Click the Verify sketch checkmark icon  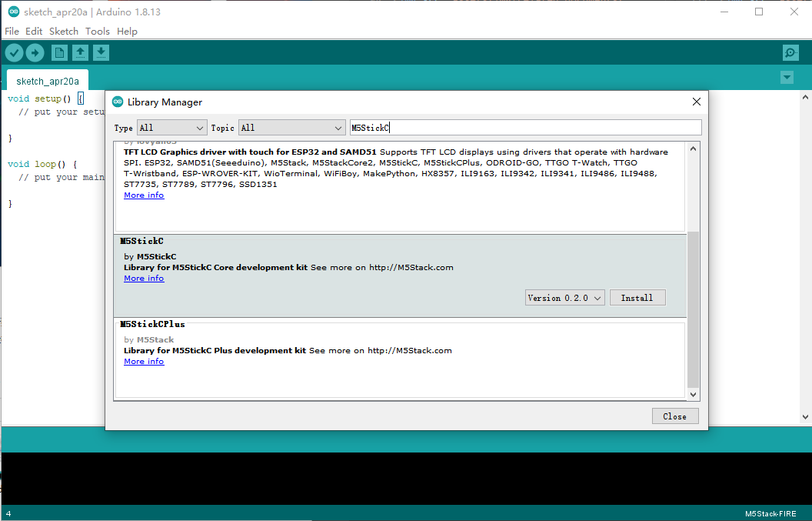[15, 52]
